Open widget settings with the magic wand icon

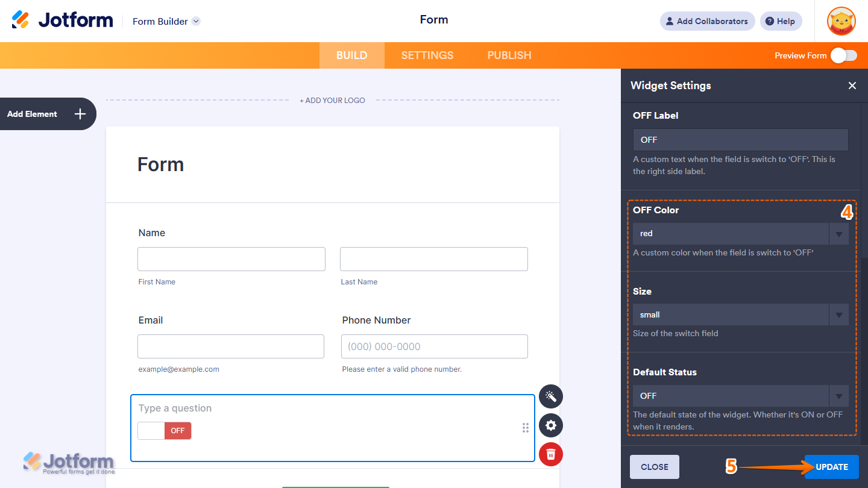tap(550, 396)
